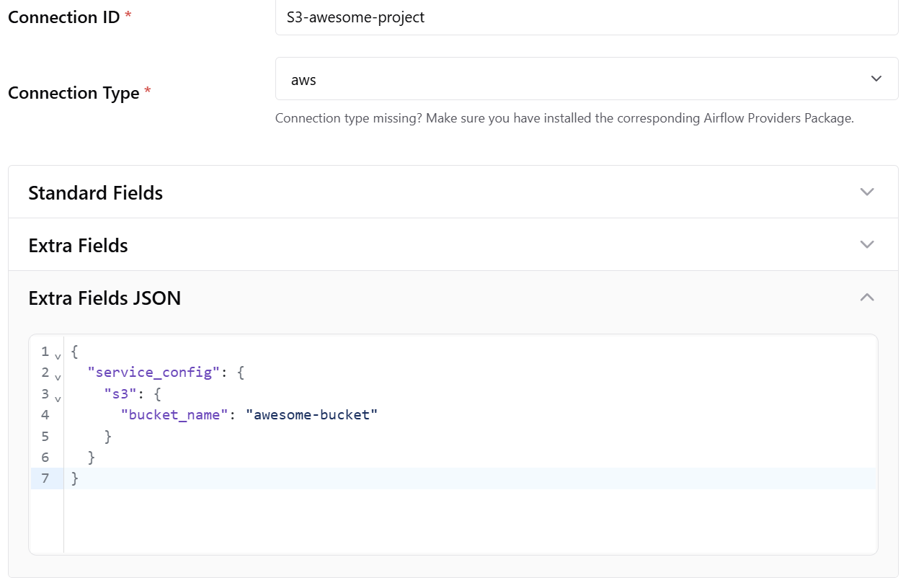Open the Connection Type dropdown showing aws
Image resolution: width=911 pixels, height=588 pixels.
click(x=587, y=79)
